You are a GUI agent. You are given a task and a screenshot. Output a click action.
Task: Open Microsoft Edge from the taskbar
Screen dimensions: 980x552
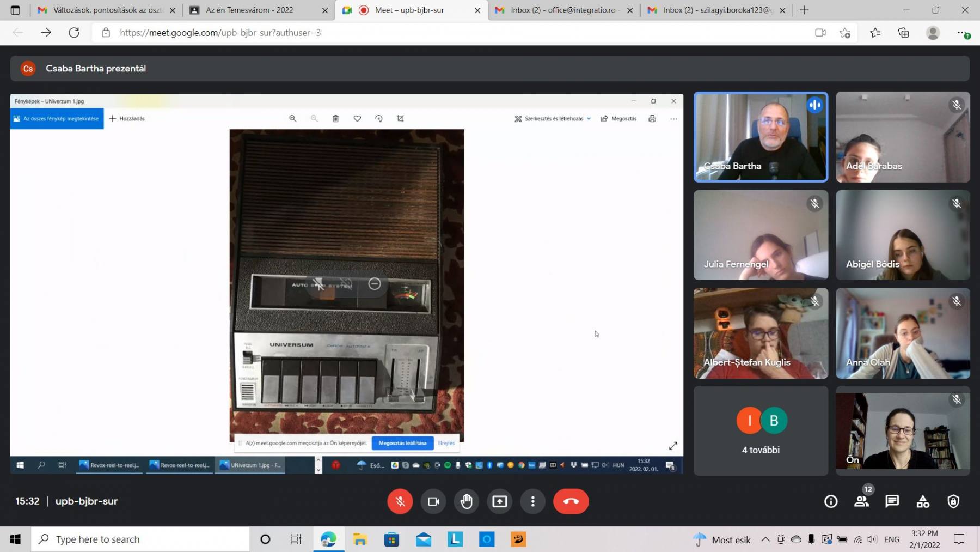point(328,539)
